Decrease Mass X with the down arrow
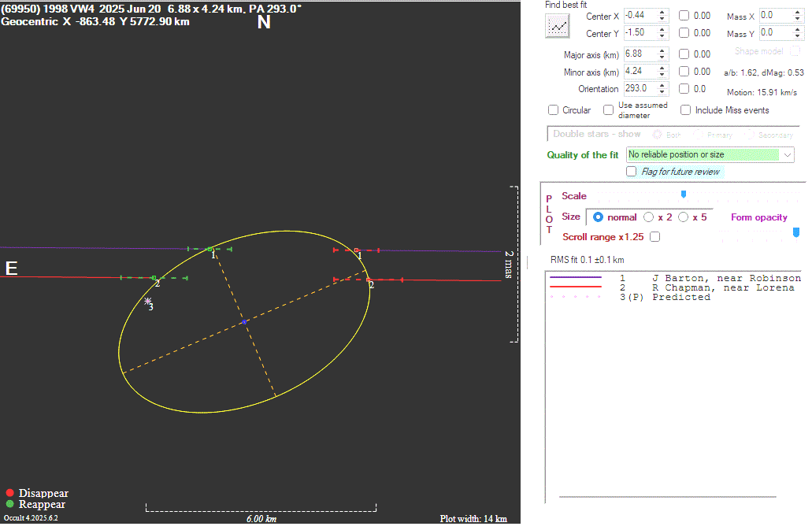 pos(798,19)
